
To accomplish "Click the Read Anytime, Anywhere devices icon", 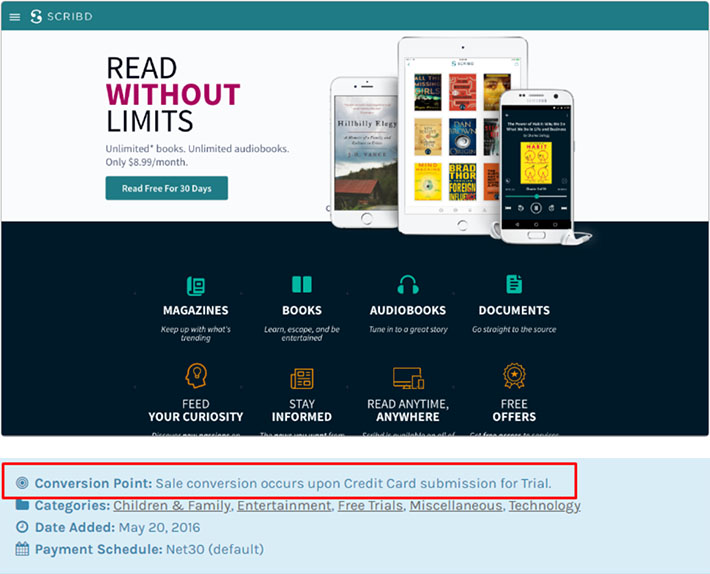I will pyautogui.click(x=407, y=378).
